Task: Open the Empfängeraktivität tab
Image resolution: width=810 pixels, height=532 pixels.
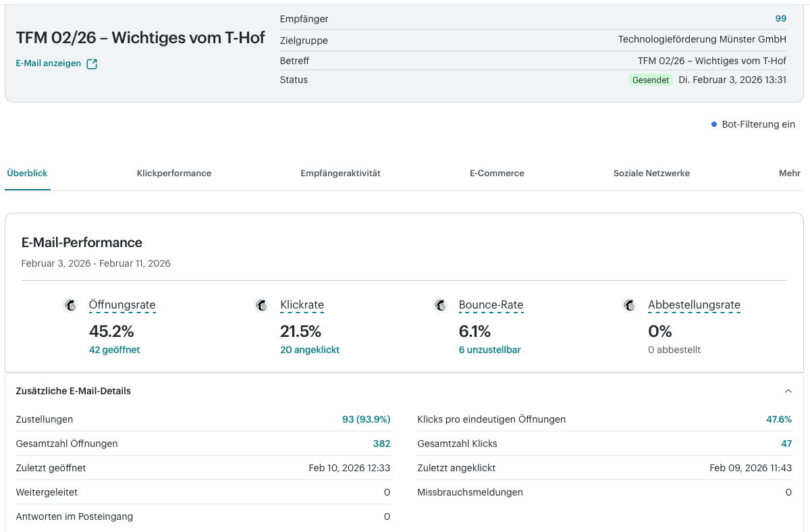Action: [x=341, y=174]
